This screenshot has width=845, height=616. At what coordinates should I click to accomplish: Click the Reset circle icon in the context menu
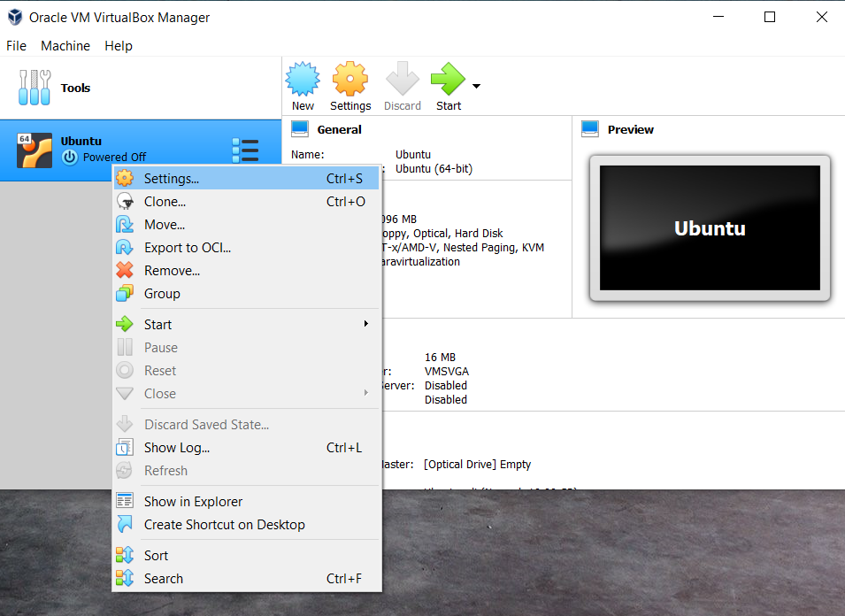pos(125,370)
